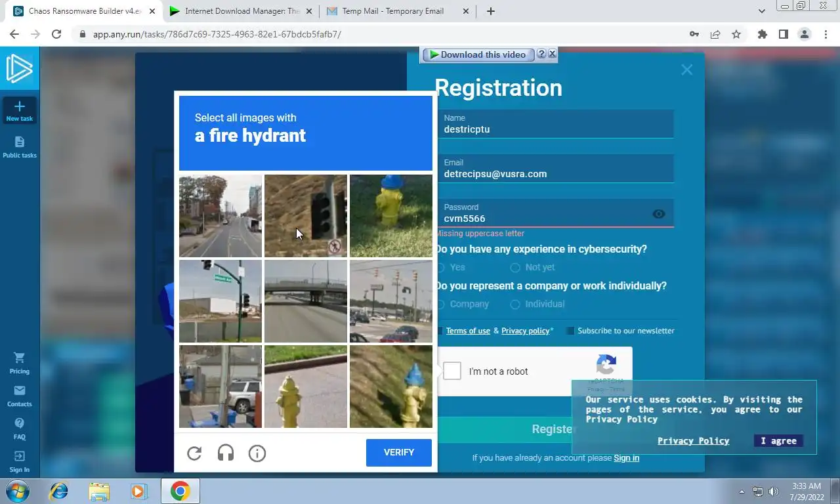
Task: Show captcha help info icon
Action: coord(257,453)
